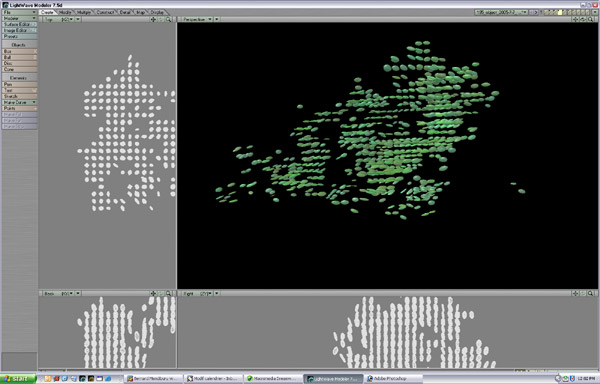
Task: Open the current object selection dropdown
Action: pyautogui.click(x=502, y=12)
